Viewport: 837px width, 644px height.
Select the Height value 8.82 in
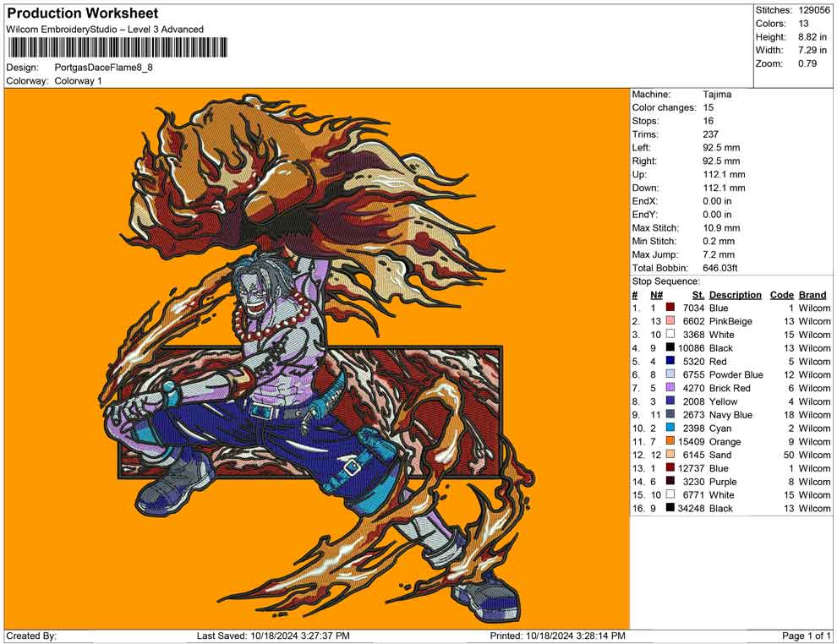812,37
